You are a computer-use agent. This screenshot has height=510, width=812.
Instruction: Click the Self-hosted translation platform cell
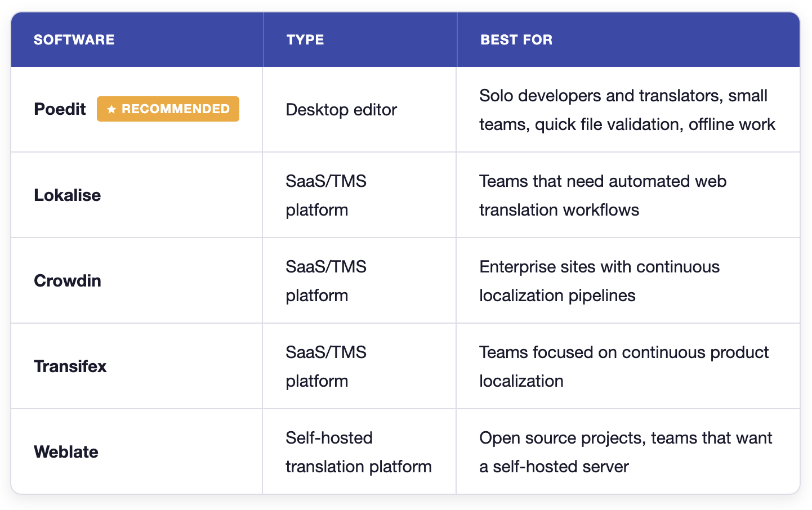click(359, 452)
